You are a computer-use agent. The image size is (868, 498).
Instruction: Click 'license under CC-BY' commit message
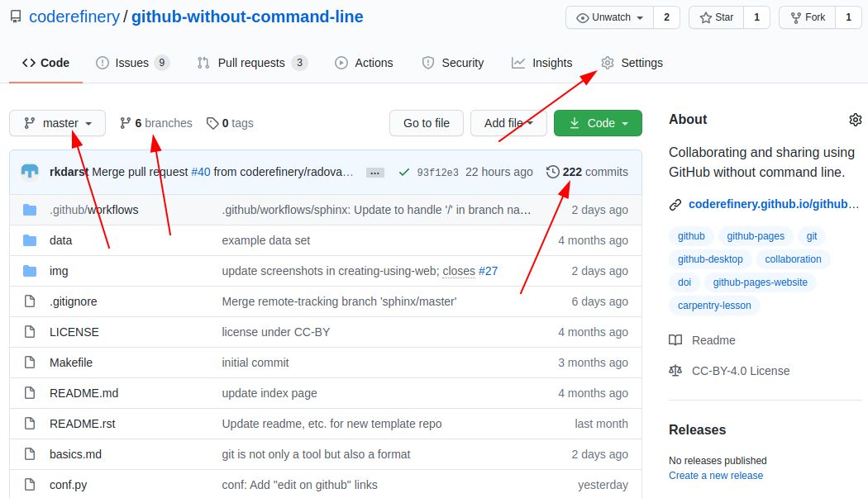pos(275,332)
